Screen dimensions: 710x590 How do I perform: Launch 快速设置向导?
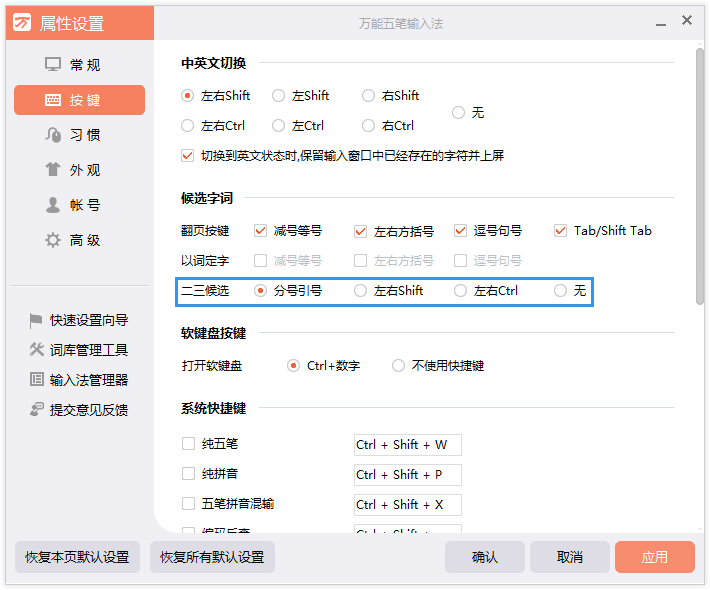coord(79,320)
